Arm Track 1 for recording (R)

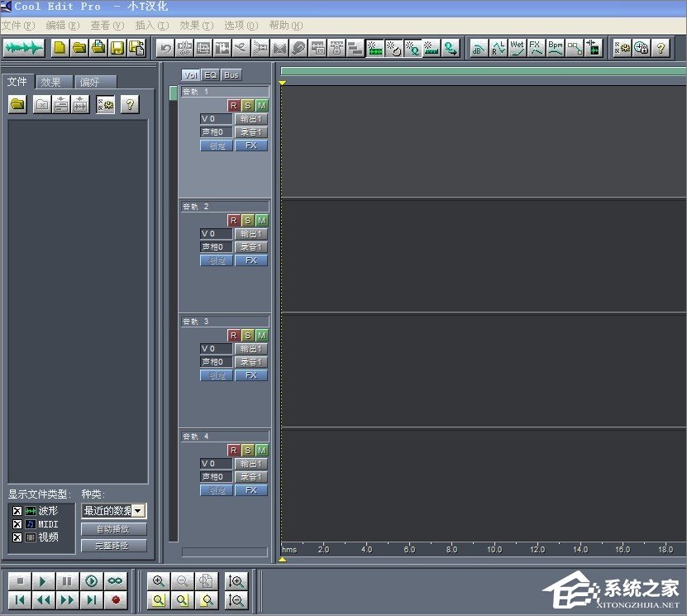click(x=233, y=106)
